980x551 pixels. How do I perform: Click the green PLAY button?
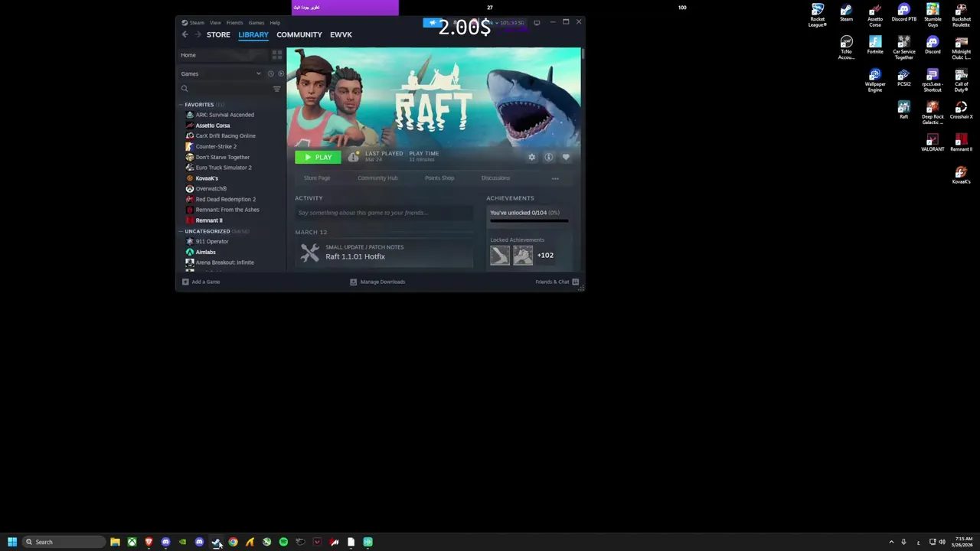[318, 157]
